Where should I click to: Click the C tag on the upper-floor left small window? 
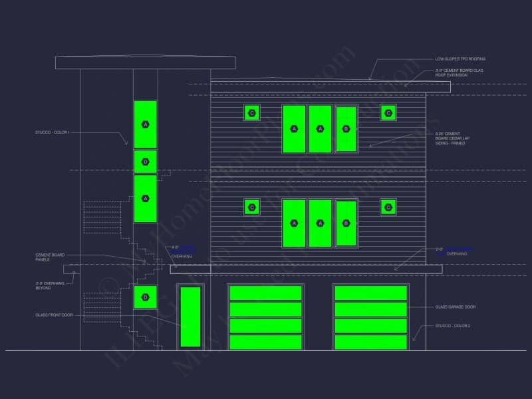[x=252, y=113]
